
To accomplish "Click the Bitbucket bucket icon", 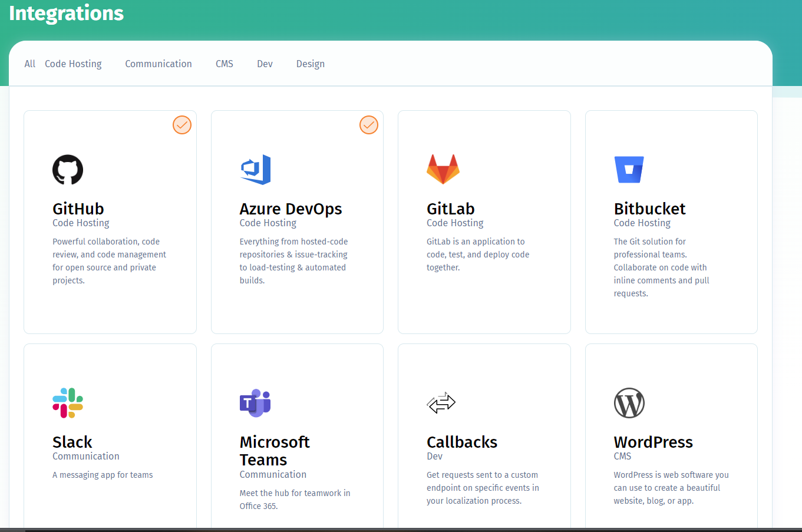I will click(629, 169).
